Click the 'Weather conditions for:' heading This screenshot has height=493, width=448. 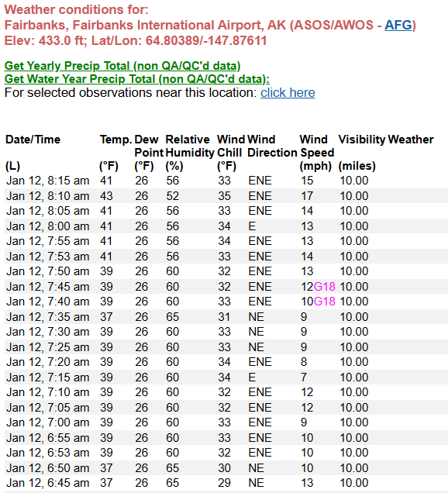(x=77, y=9)
